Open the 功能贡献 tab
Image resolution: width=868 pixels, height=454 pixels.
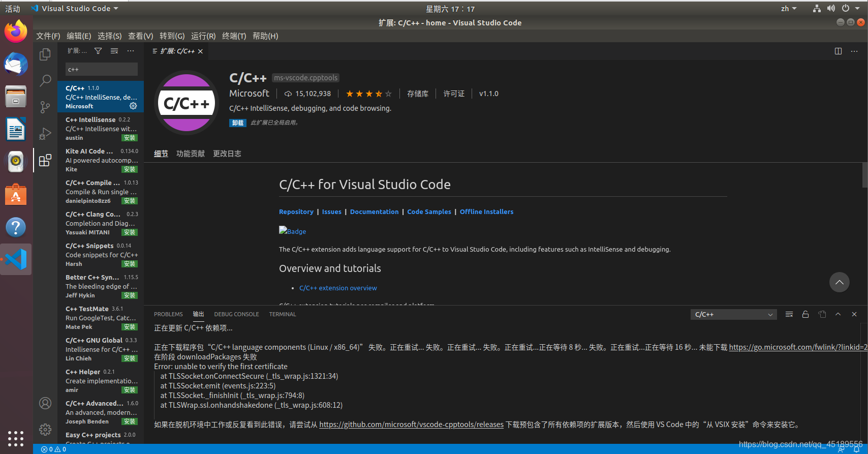click(191, 154)
